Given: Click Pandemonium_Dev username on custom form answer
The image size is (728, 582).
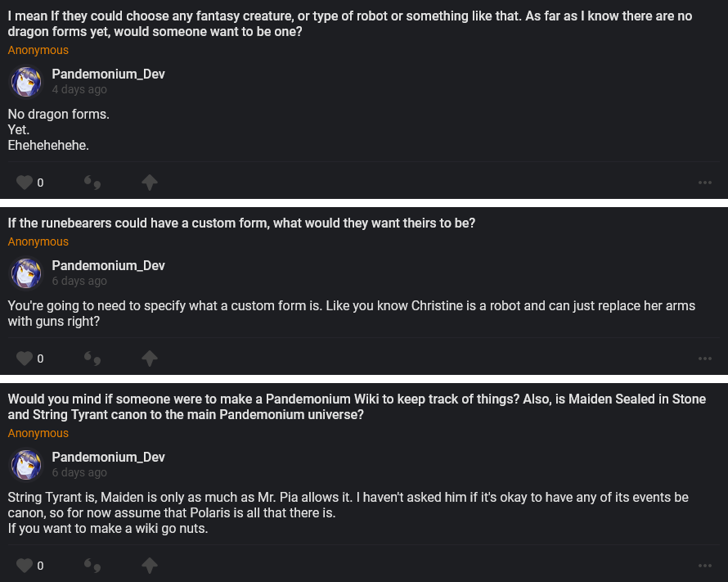Looking at the screenshot, I should [108, 265].
